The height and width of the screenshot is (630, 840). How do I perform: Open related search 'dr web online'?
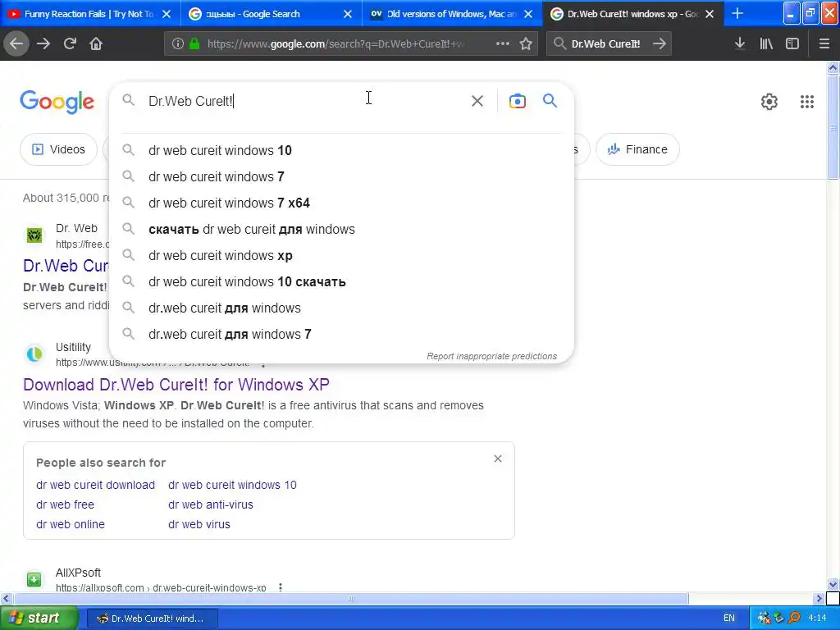pyautogui.click(x=71, y=524)
